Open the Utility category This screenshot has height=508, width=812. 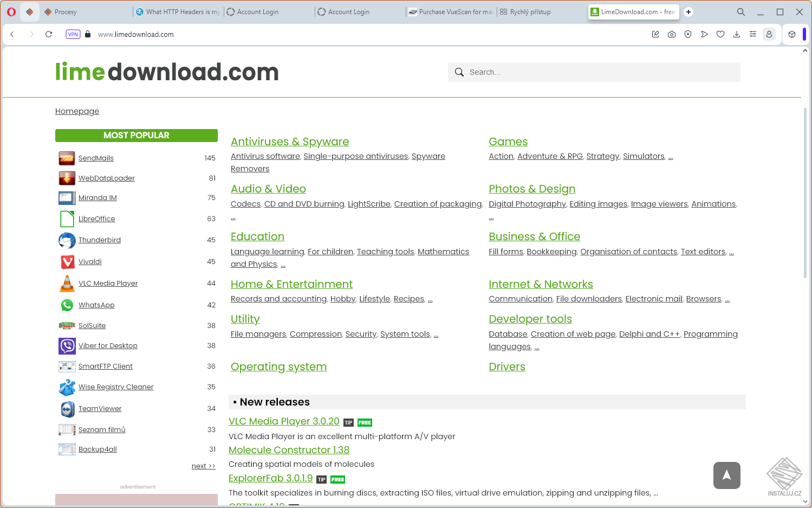coord(245,319)
